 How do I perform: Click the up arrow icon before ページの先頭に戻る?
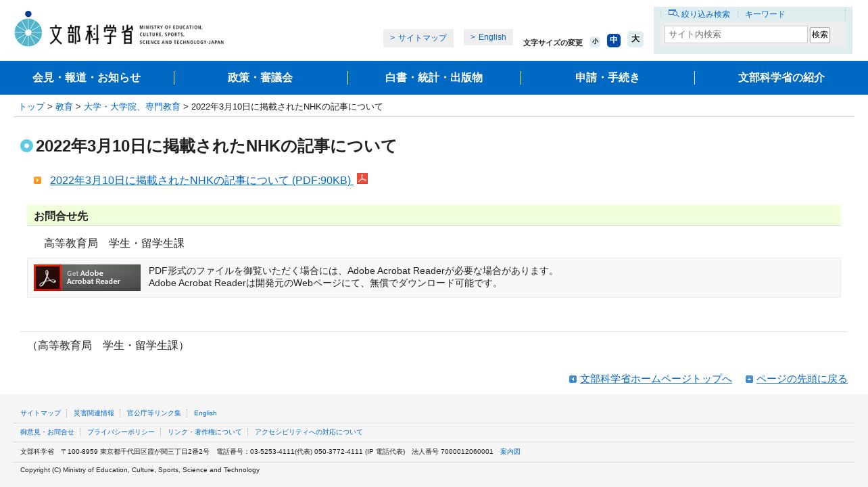(749, 379)
